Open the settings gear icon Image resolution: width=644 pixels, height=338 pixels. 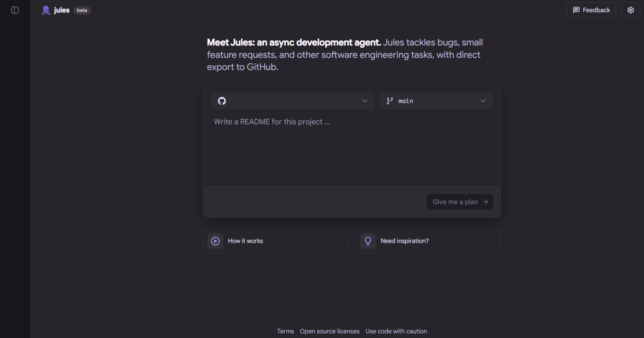(x=630, y=10)
